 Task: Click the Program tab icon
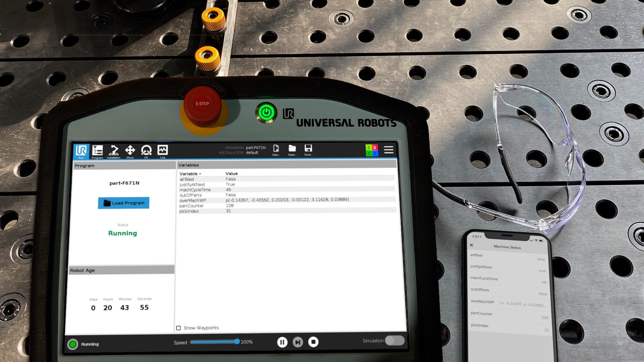[97, 150]
